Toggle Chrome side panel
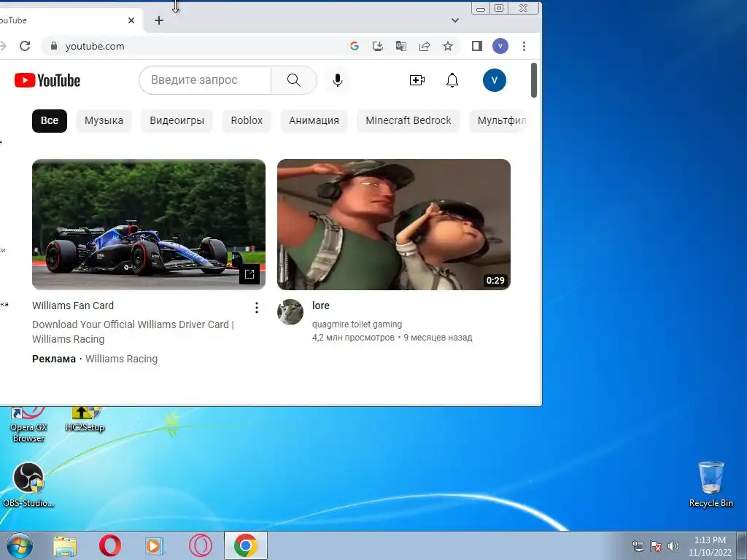This screenshot has height=560, width=747. (477, 46)
